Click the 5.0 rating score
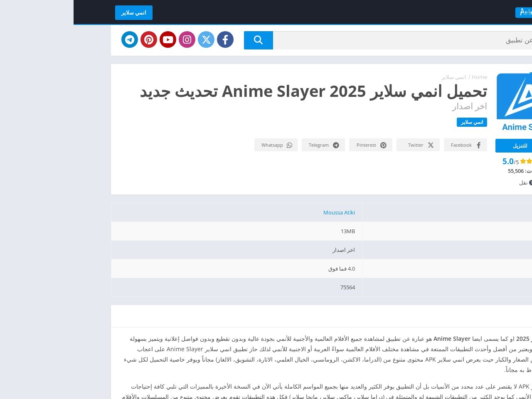 click(508, 161)
